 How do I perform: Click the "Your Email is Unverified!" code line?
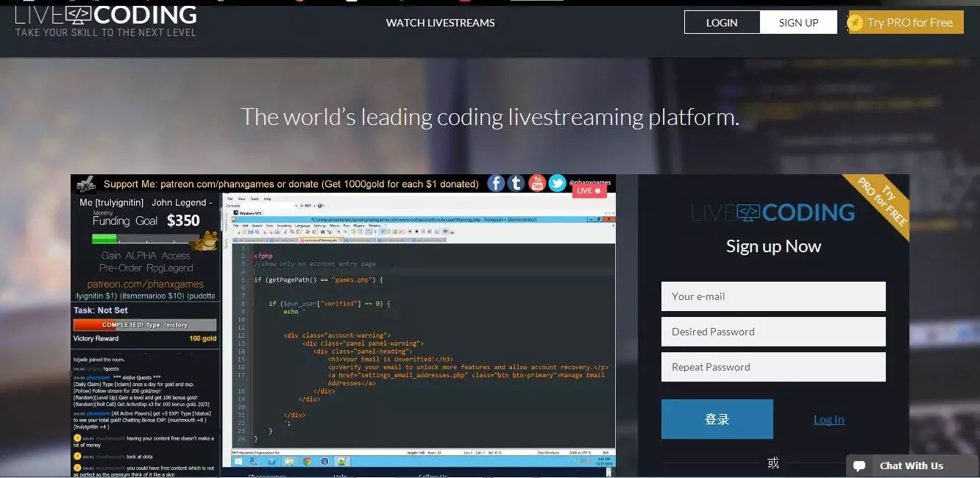click(391, 359)
